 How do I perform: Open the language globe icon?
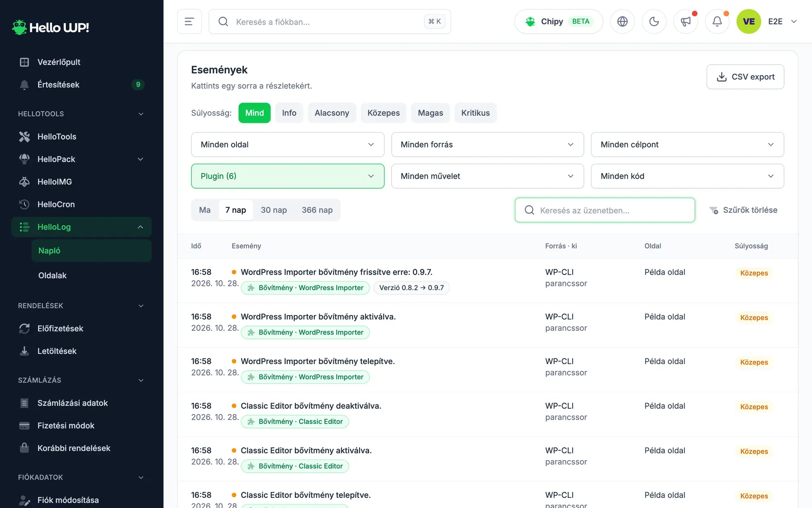[622, 22]
